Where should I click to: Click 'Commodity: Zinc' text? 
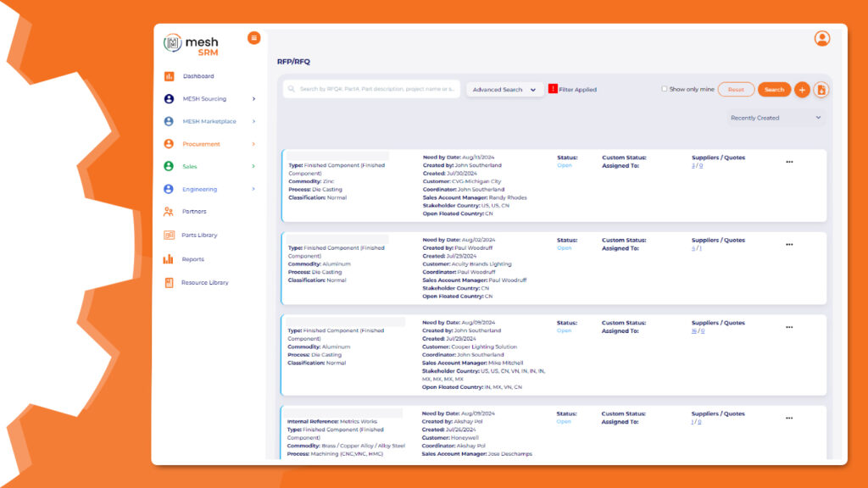tap(311, 181)
